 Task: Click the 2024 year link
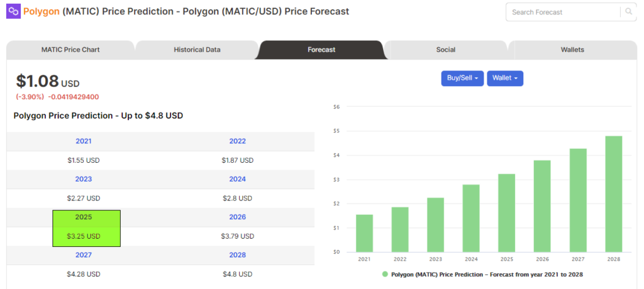click(237, 179)
